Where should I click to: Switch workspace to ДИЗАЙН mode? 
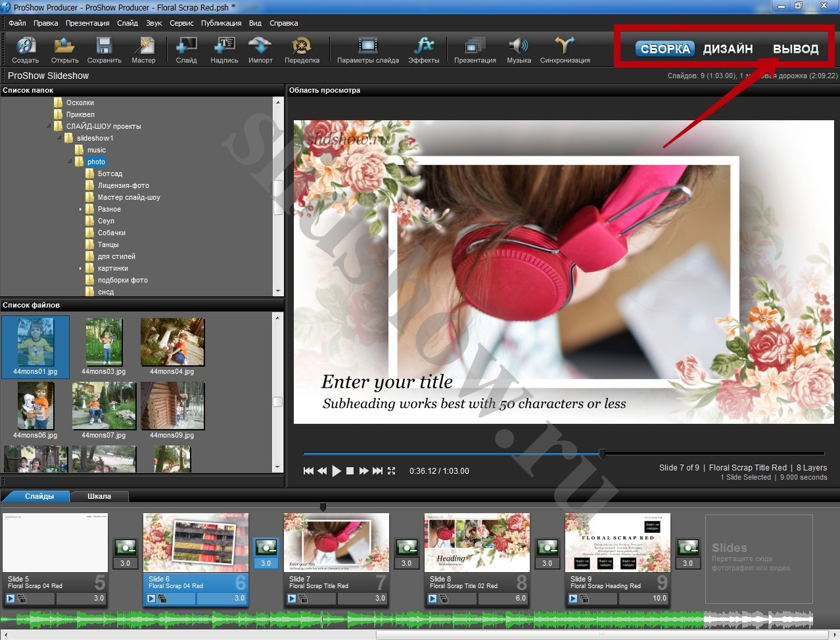[728, 49]
